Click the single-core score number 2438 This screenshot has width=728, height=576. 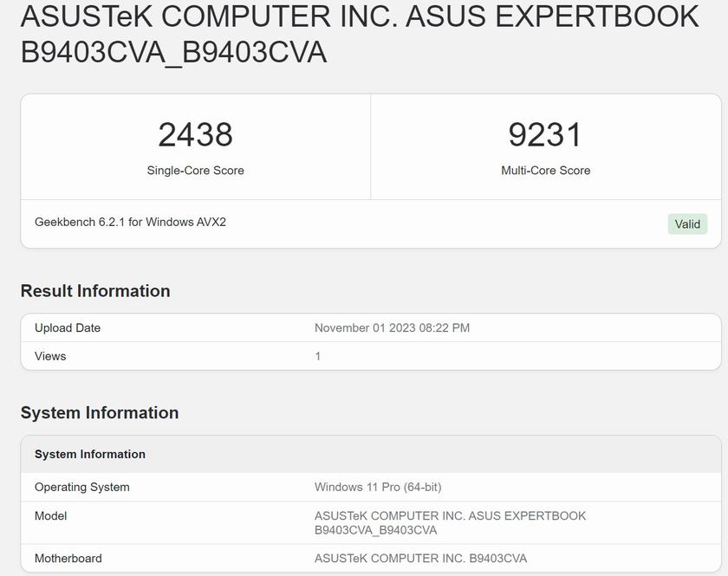(195, 134)
